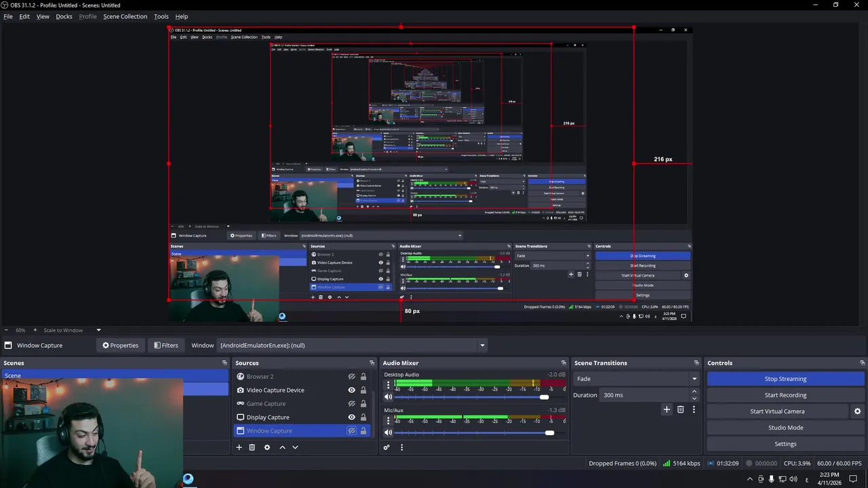Remove scene transition with trash icon

pyautogui.click(x=680, y=409)
